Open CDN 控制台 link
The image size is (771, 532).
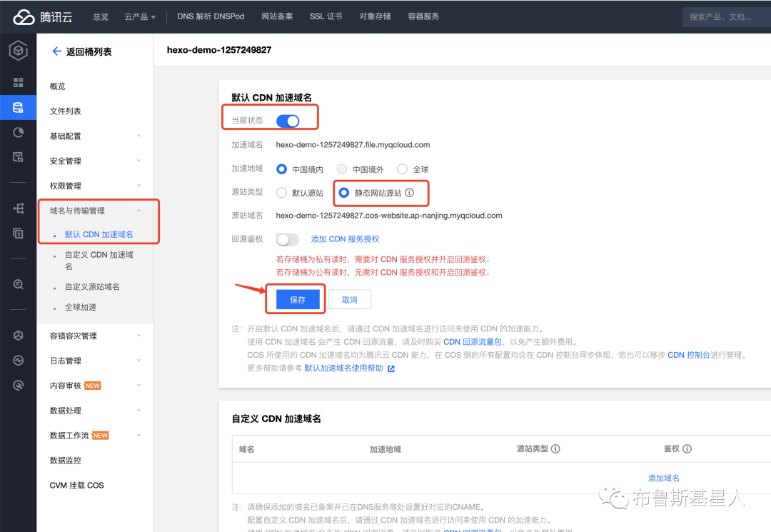(x=688, y=355)
